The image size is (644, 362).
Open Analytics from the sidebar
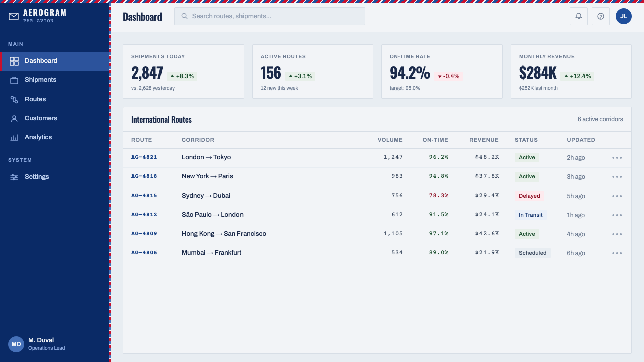[x=55, y=137]
